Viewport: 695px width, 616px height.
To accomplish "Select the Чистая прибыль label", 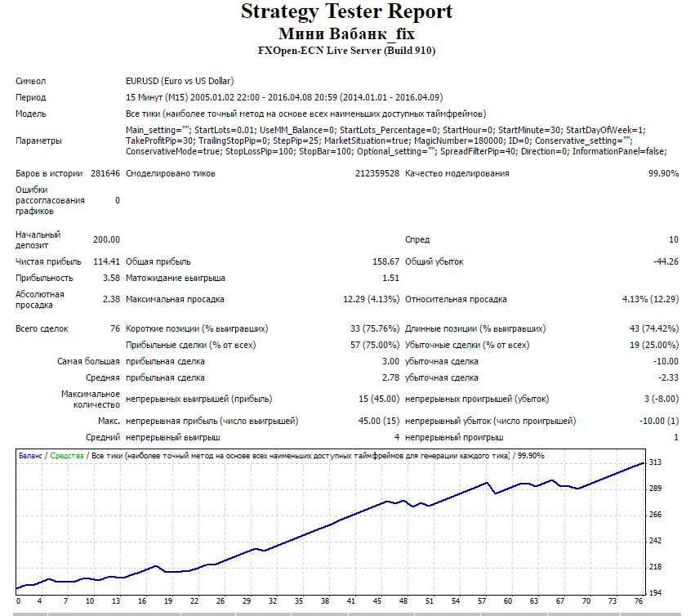I will coord(48,261).
